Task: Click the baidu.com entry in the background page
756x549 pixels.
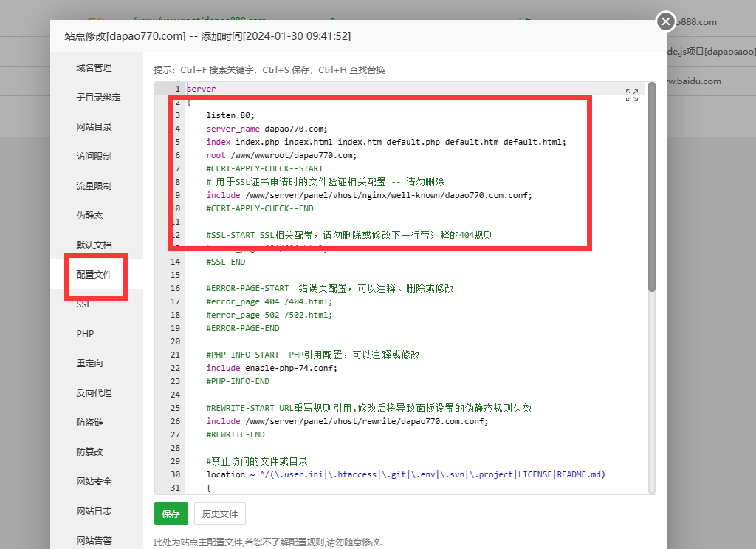Action: coord(695,81)
